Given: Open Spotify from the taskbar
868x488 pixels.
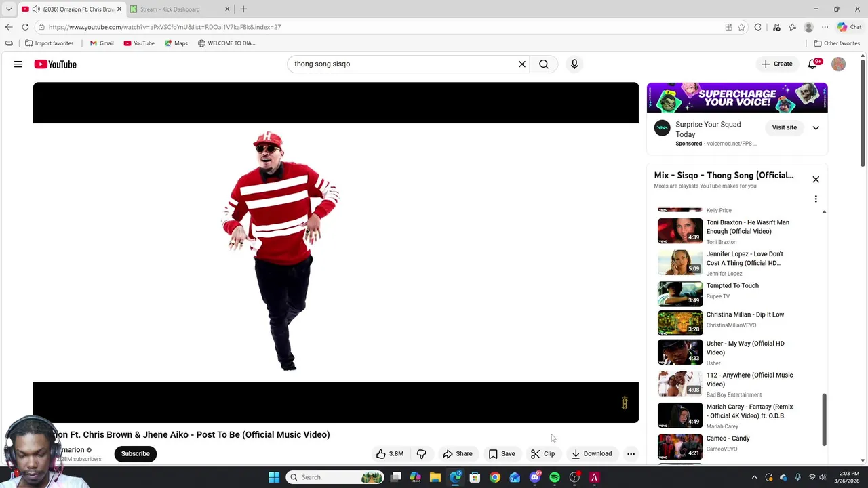Looking at the screenshot, I should [555, 478].
